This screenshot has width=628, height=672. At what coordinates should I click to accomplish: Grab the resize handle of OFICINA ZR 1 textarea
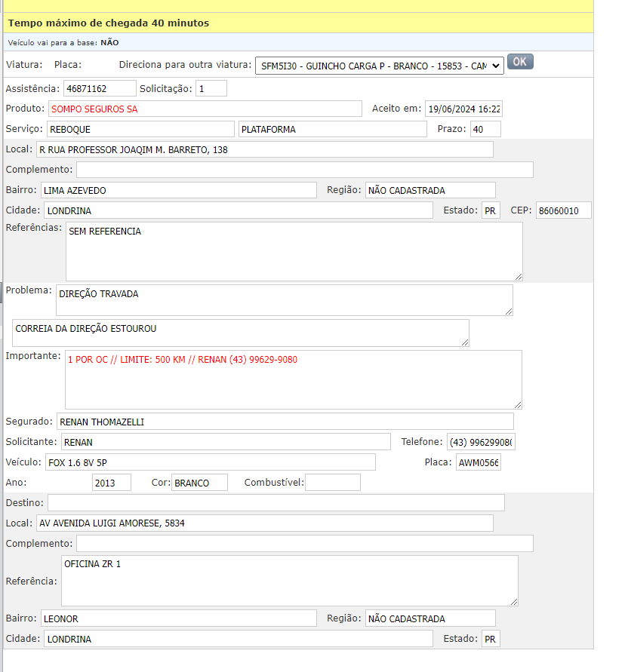[x=514, y=602]
